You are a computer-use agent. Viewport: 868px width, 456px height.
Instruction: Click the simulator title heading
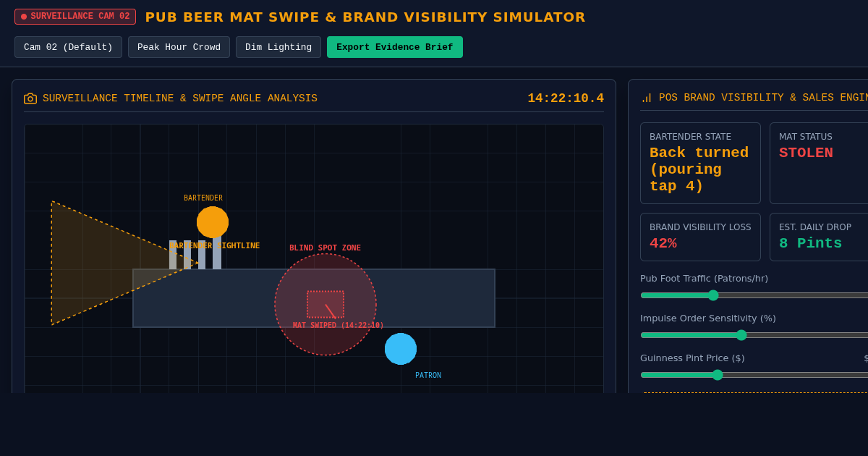[x=365, y=17]
